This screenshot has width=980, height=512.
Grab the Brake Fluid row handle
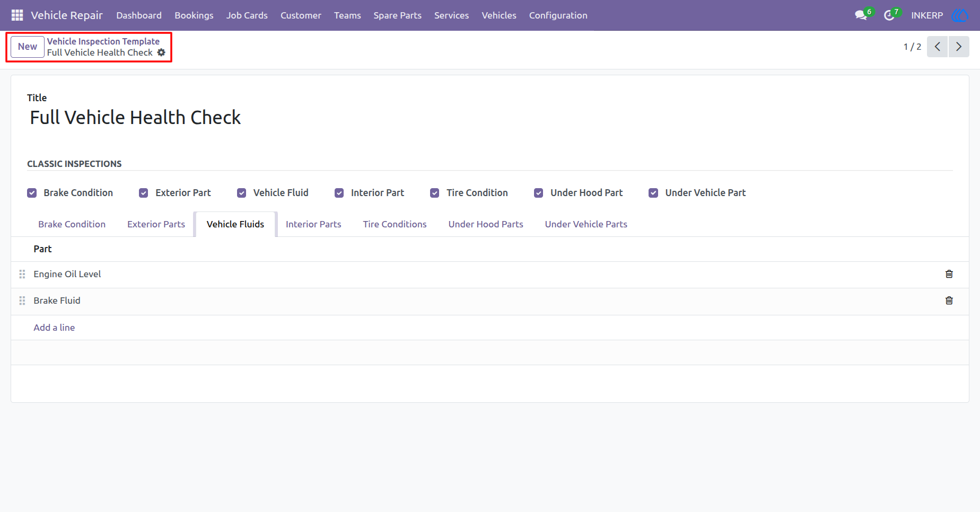click(x=22, y=301)
